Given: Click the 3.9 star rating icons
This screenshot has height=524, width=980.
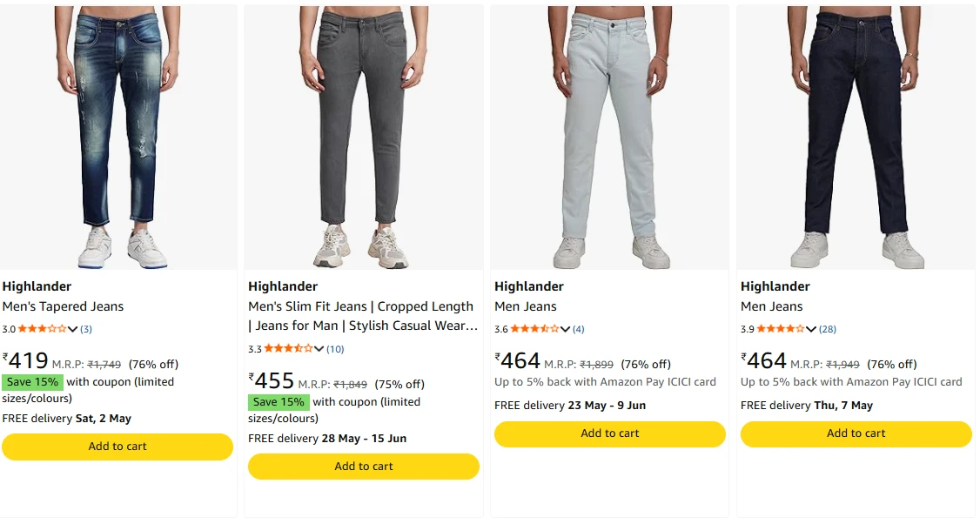Looking at the screenshot, I should 781,329.
